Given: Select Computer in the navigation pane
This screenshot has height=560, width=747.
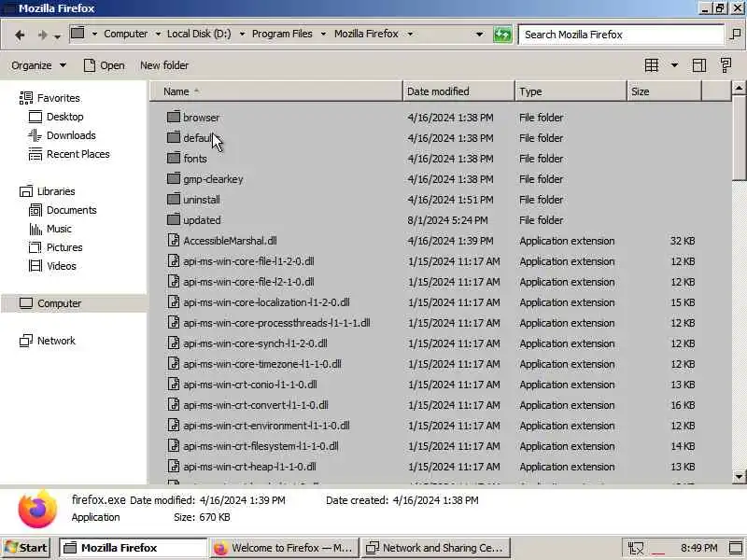Looking at the screenshot, I should coord(50,303).
